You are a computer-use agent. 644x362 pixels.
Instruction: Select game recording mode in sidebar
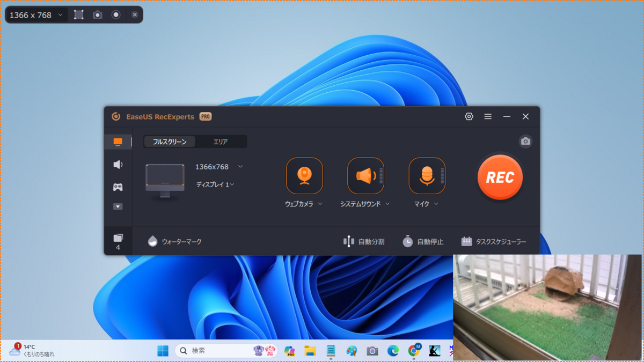pos(118,187)
